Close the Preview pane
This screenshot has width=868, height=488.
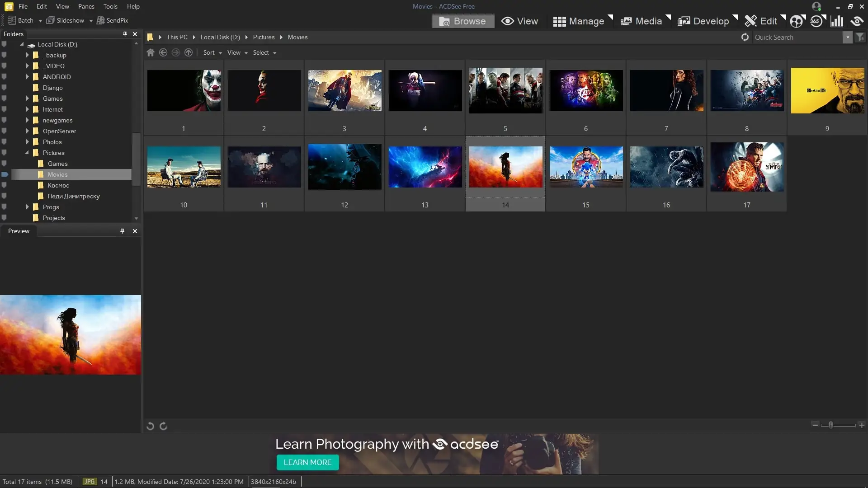click(x=135, y=231)
